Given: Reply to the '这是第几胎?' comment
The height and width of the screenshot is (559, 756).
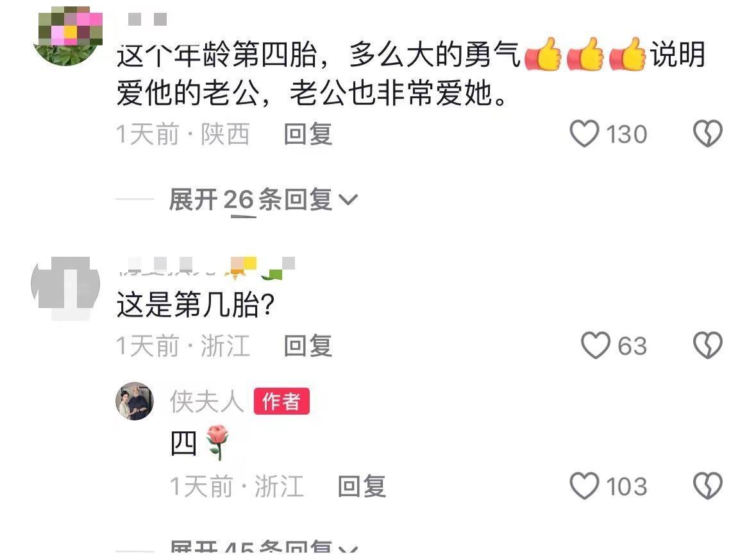Looking at the screenshot, I should point(308,346).
